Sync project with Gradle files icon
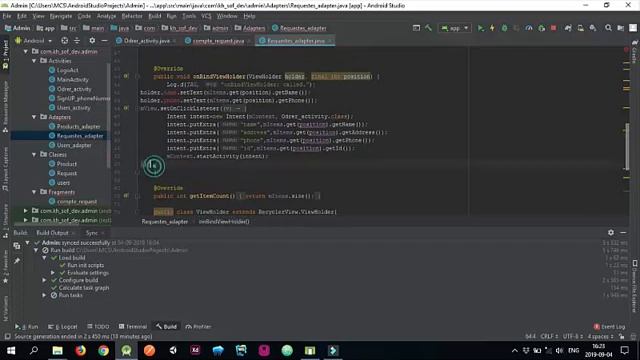Screen dimensions: 640x360 [568, 28]
